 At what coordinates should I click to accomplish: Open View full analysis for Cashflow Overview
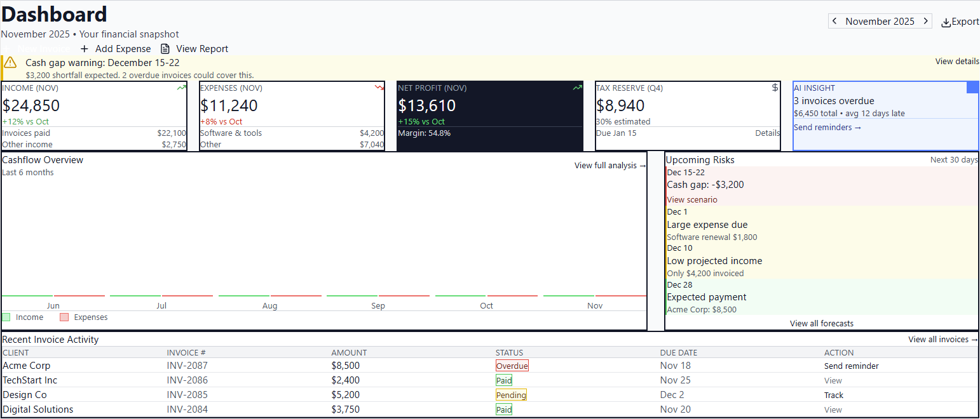(609, 165)
